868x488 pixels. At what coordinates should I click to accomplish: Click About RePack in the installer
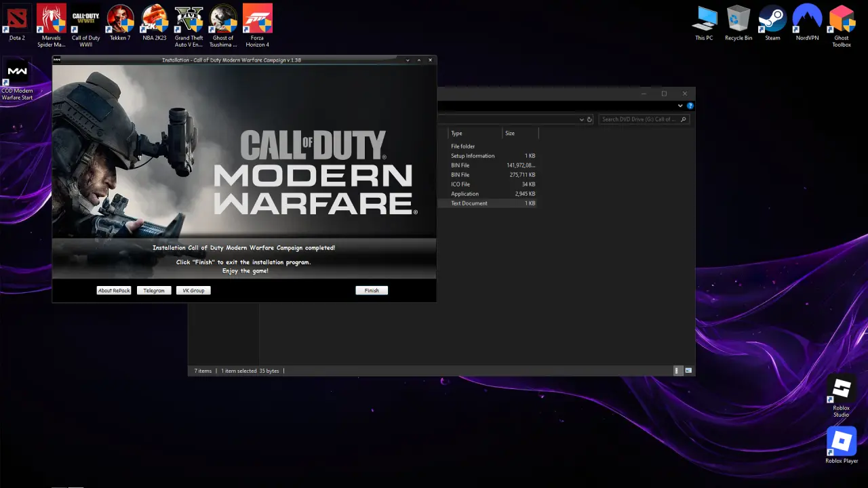point(114,290)
